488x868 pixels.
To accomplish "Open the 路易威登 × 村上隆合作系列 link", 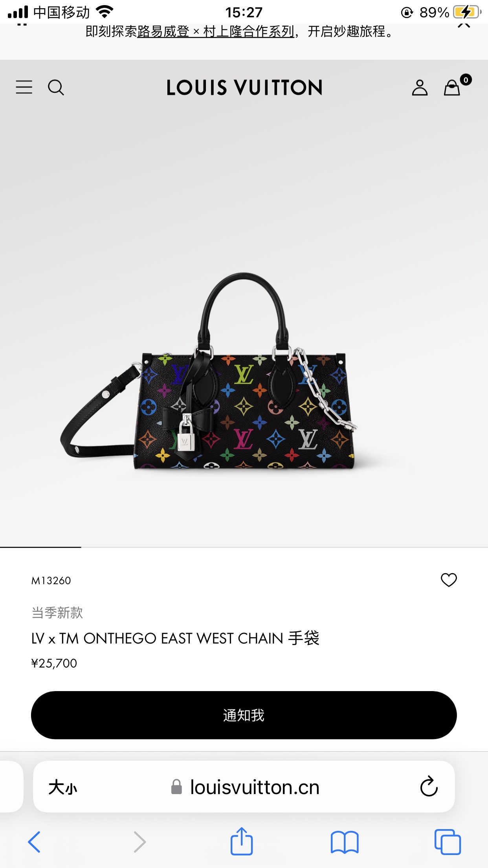I will click(216, 31).
